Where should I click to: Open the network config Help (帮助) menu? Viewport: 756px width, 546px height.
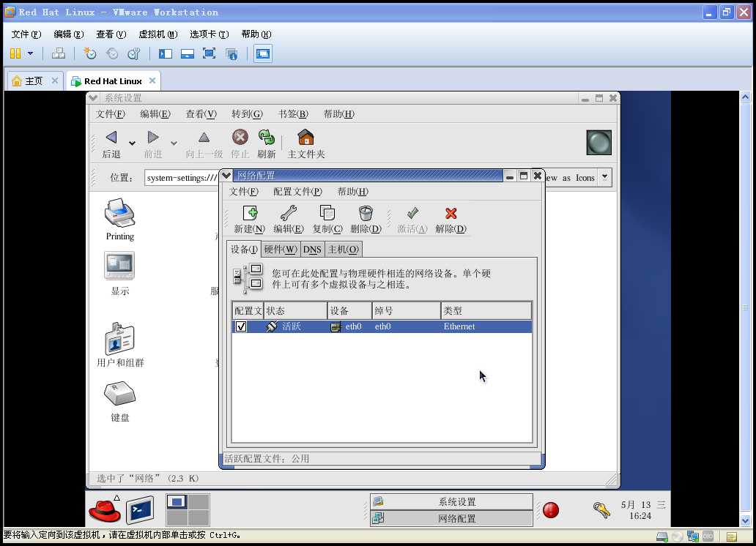pyautogui.click(x=352, y=192)
